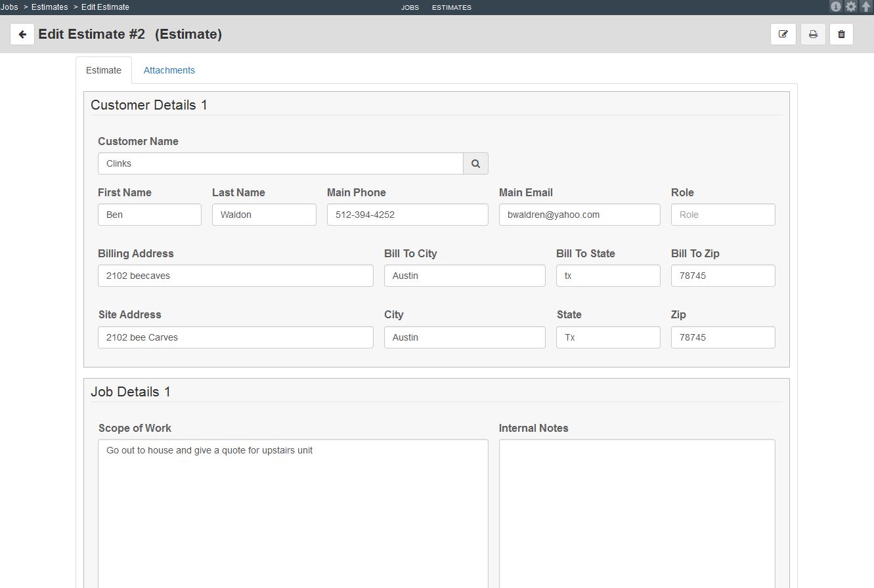The image size is (874, 588).
Task: Click the up arrow icon top right
Action: click(866, 7)
